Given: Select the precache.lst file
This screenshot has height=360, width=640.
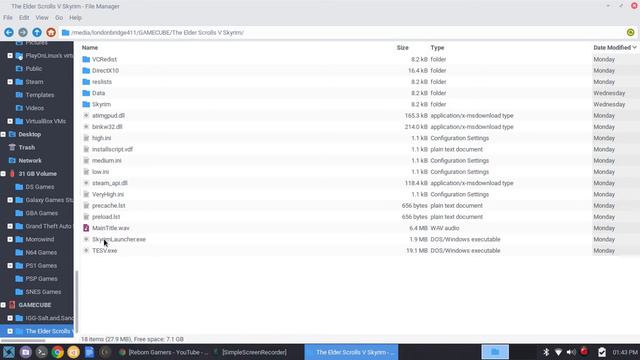Looking at the screenshot, I should click(x=109, y=206).
